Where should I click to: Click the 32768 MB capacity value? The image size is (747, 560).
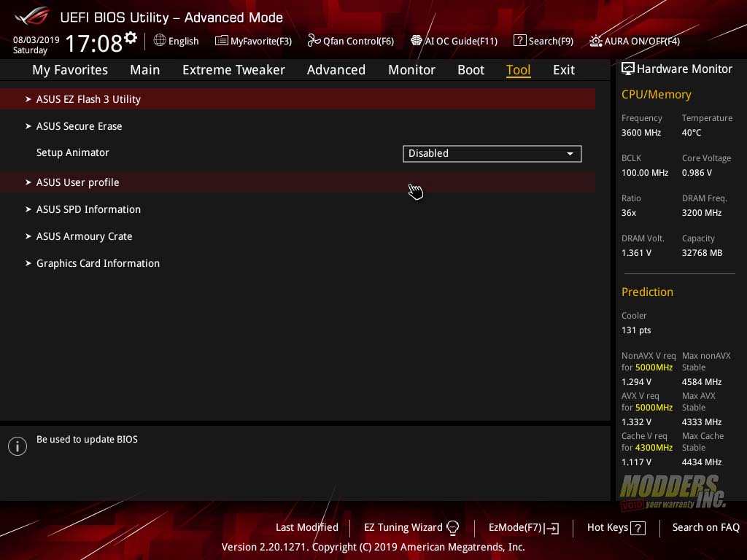[x=703, y=253]
